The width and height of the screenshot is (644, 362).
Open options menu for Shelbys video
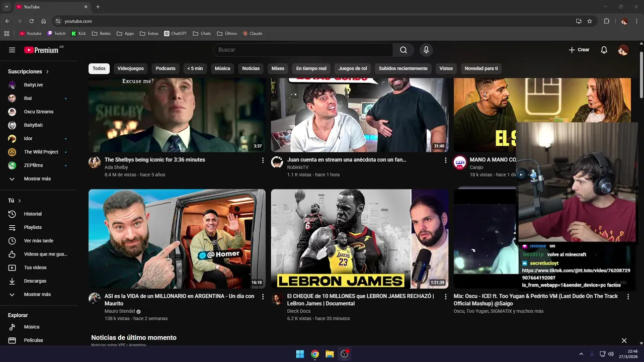pyautogui.click(x=263, y=160)
